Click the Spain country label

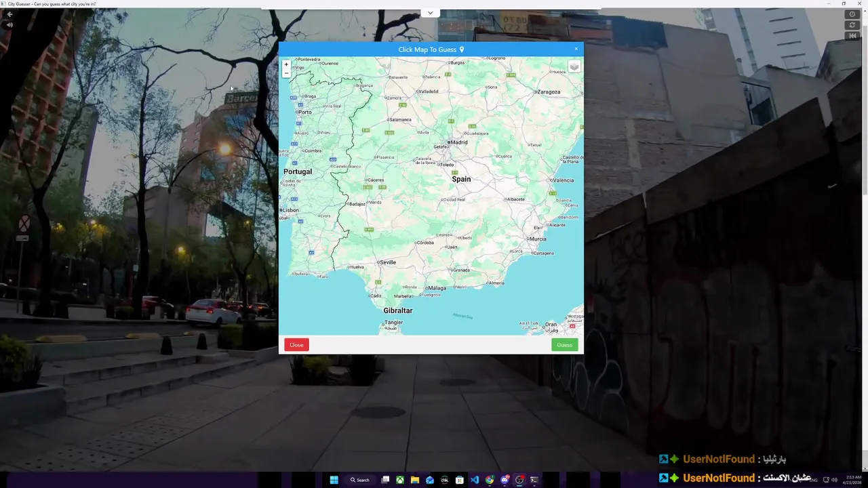461,179
